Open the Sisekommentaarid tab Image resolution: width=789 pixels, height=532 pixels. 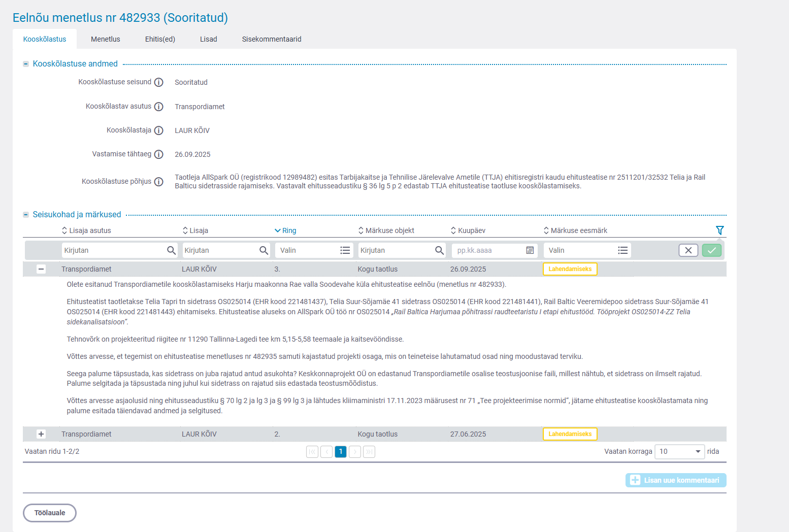(272, 39)
